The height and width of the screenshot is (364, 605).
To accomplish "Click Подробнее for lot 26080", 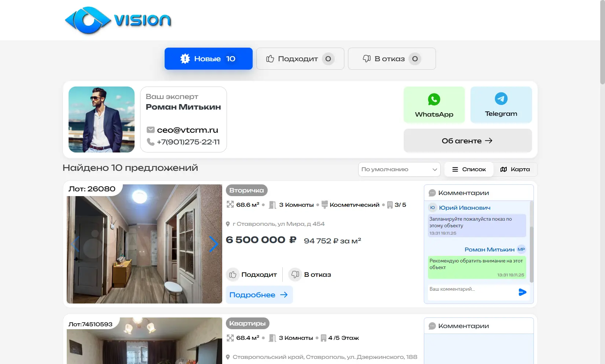I will coord(259,295).
